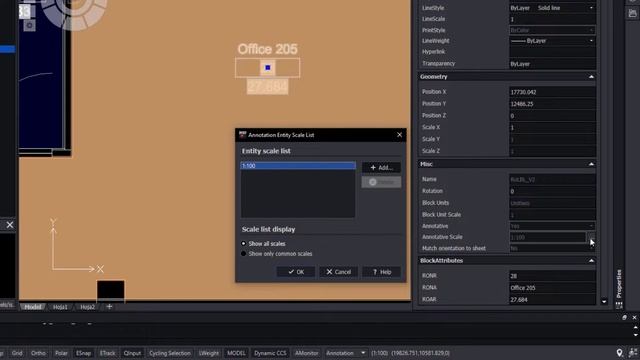
Task: Click the icon below the Properties vertical tab
Action: pos(619,304)
